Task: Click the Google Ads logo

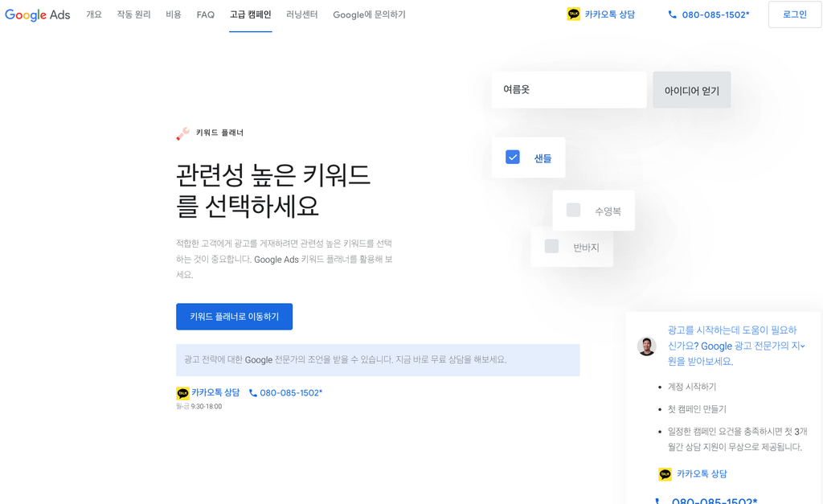Action: pyautogui.click(x=37, y=14)
